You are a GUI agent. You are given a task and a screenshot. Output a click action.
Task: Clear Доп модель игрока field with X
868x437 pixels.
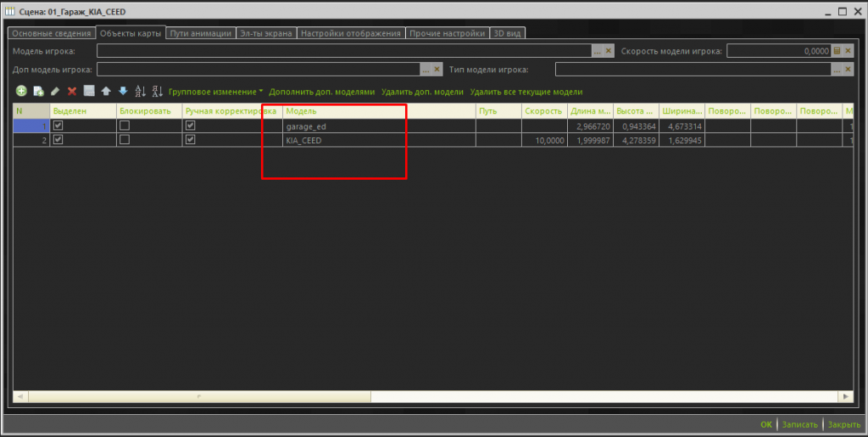[437, 70]
